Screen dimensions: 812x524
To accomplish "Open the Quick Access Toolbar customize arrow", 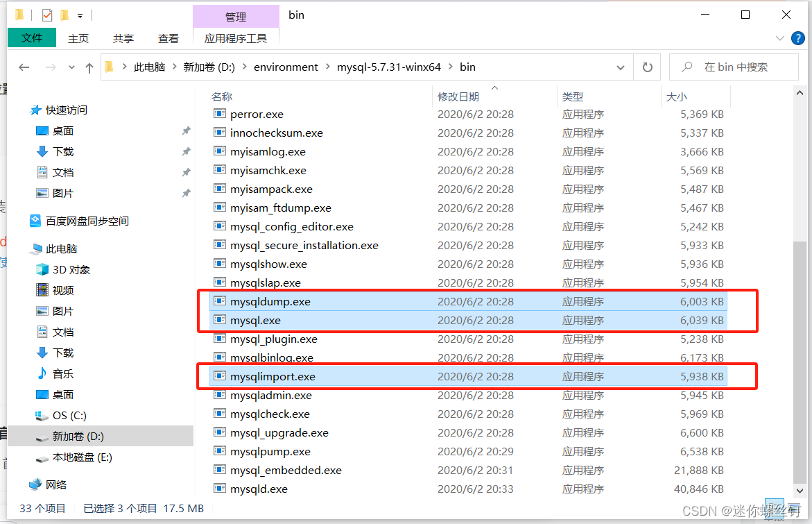I will tap(80, 16).
